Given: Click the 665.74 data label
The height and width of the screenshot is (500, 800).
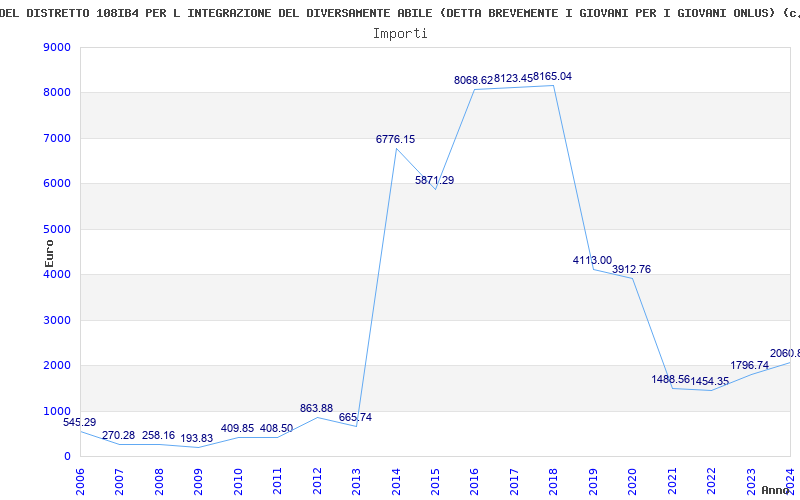Looking at the screenshot, I should point(356,417).
